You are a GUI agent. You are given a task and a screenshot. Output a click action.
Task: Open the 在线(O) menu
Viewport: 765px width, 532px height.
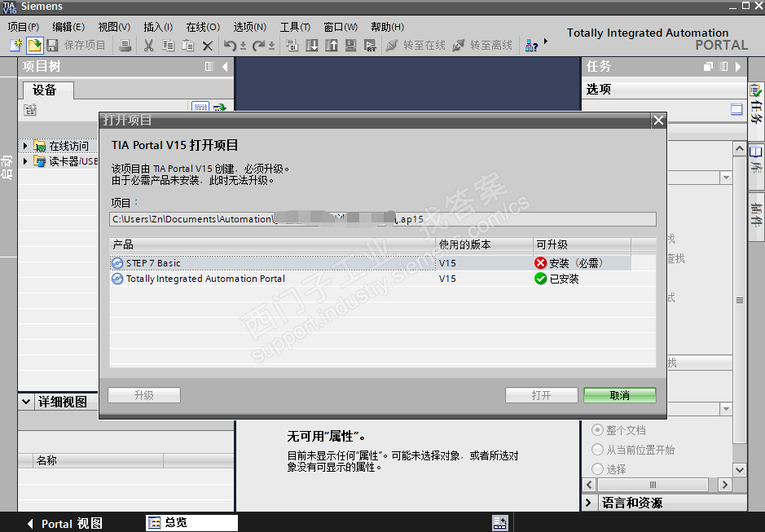click(x=203, y=27)
